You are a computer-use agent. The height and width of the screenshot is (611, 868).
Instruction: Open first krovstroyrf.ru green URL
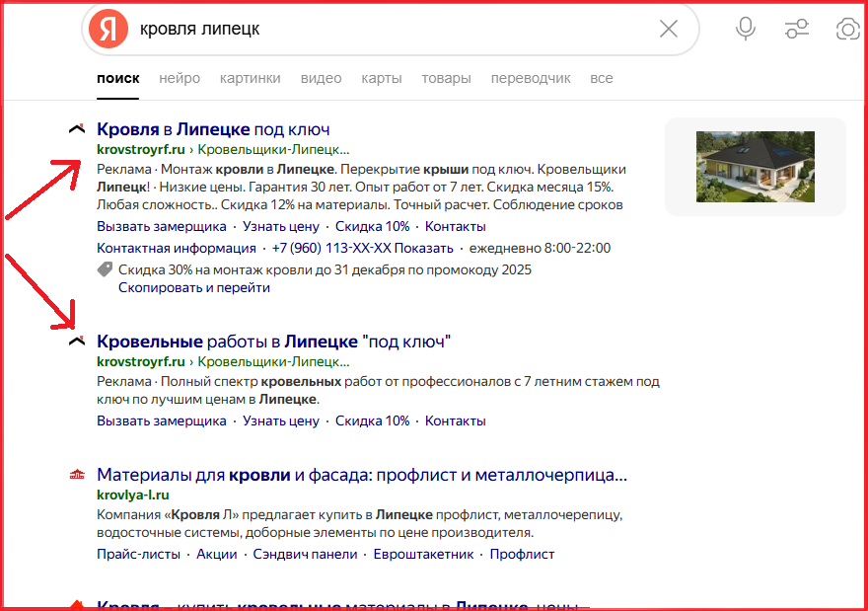141,150
